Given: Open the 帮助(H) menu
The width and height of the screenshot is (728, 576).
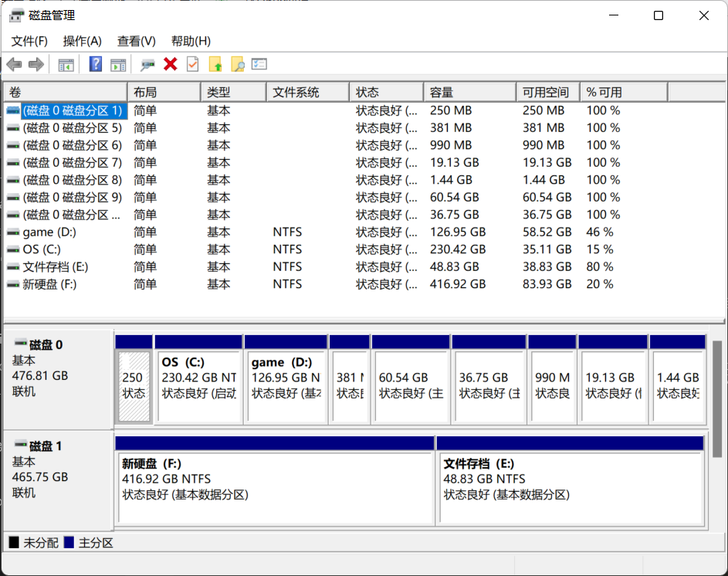Looking at the screenshot, I should (x=191, y=41).
